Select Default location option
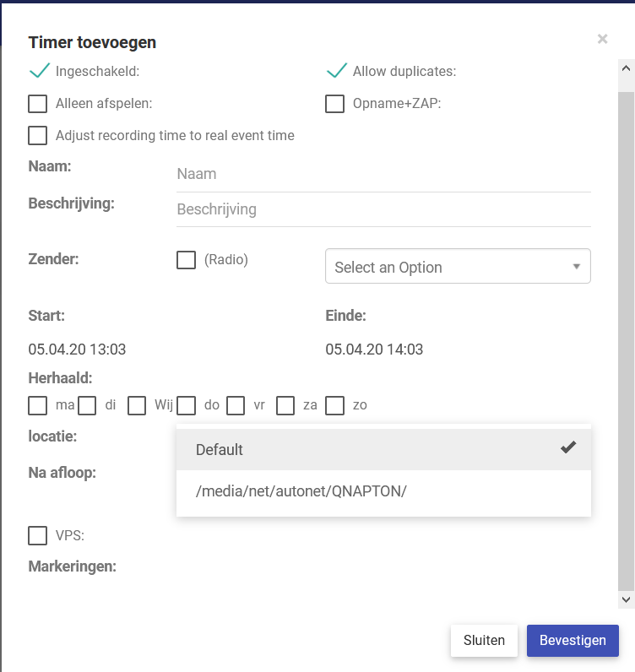The height and width of the screenshot is (672, 635). (x=383, y=450)
